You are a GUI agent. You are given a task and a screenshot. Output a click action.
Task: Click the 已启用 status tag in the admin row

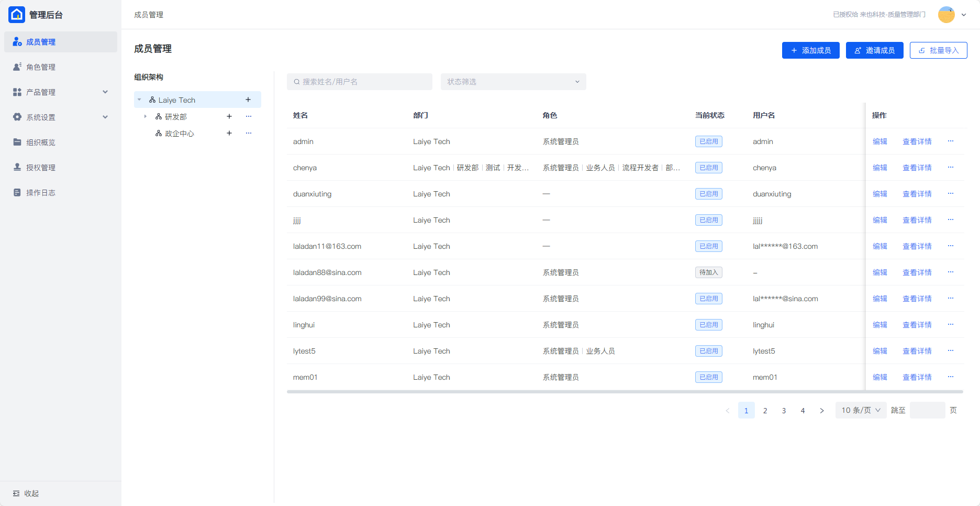pyautogui.click(x=709, y=141)
